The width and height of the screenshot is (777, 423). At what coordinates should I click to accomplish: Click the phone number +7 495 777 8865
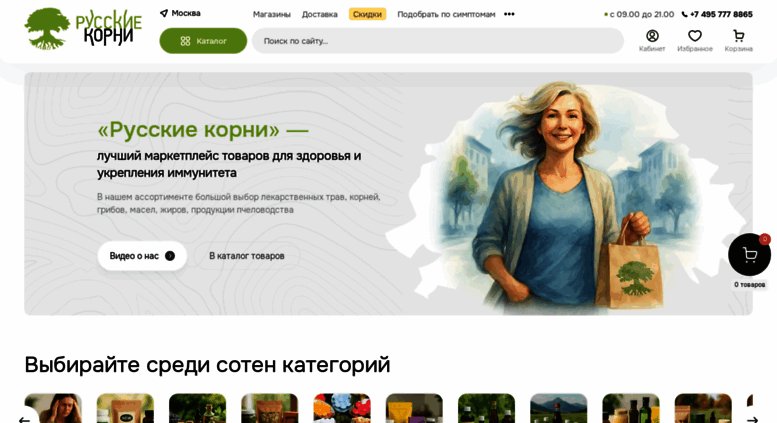pos(721,14)
